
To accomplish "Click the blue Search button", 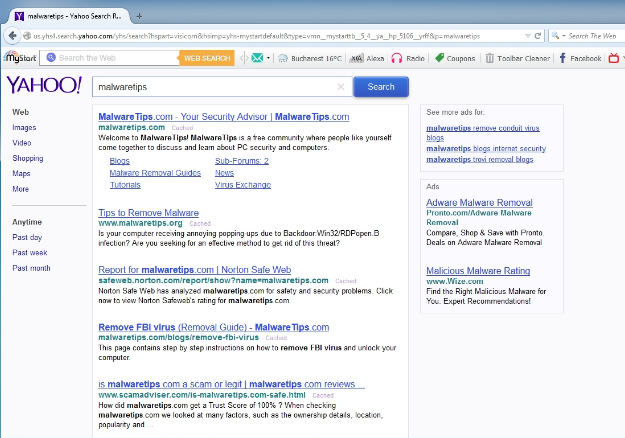I will pos(381,87).
